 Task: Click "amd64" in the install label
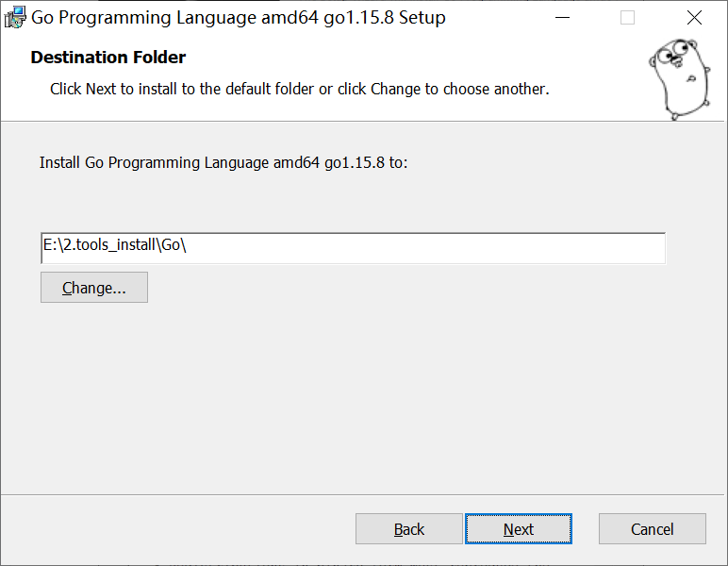point(297,162)
